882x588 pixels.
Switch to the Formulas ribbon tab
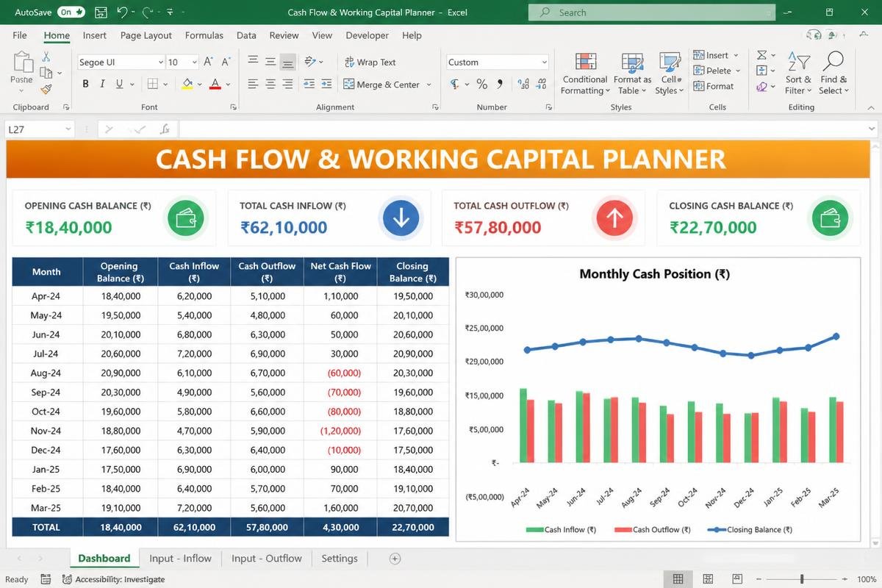pyautogui.click(x=204, y=35)
